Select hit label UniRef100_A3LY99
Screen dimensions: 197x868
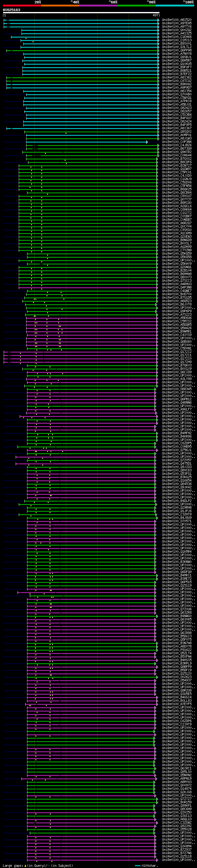coord(177,379)
